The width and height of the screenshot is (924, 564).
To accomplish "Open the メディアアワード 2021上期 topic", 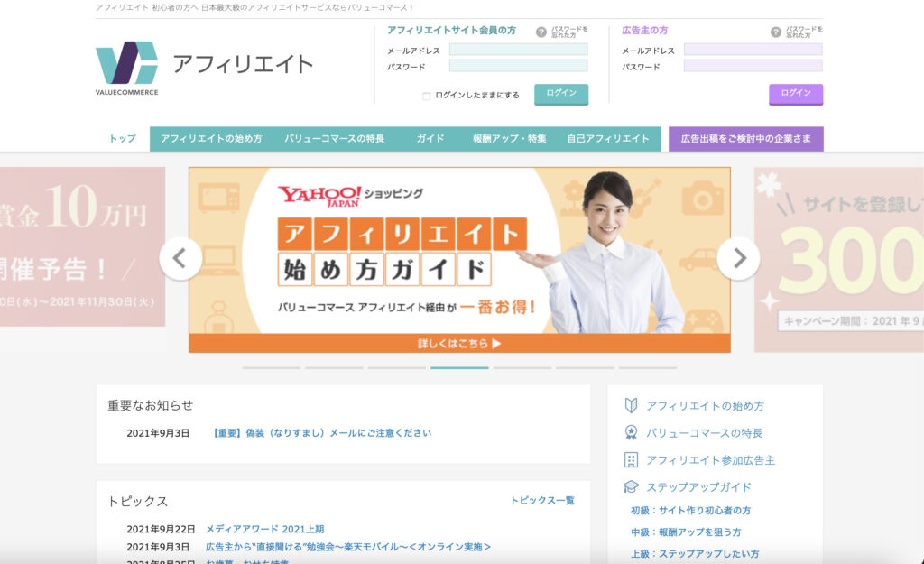I will 264,529.
